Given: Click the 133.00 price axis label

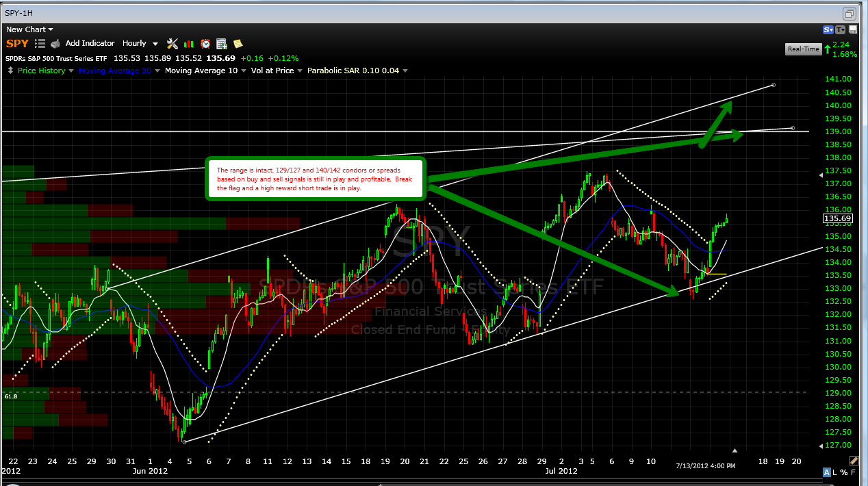Looking at the screenshot, I should pyautogui.click(x=837, y=288).
